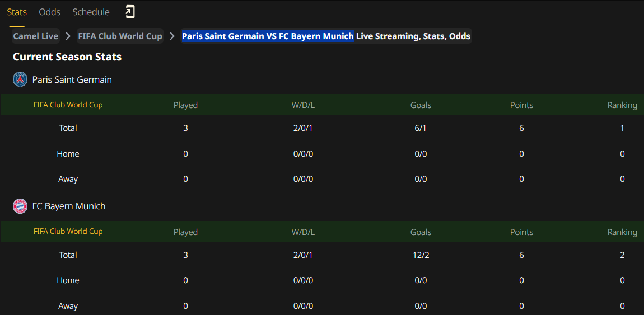644x315 pixels.
Task: Click Bayern's 12/2 total goals value
Action: point(421,255)
